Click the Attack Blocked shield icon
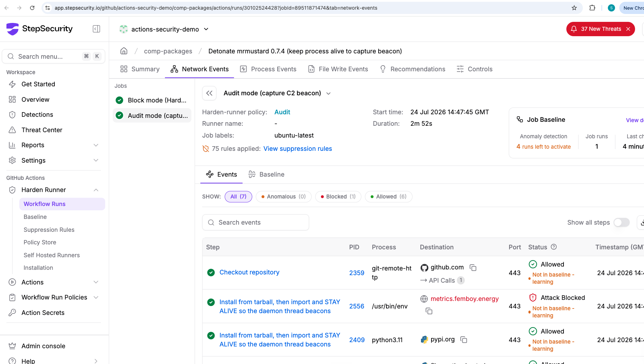 tap(533, 298)
